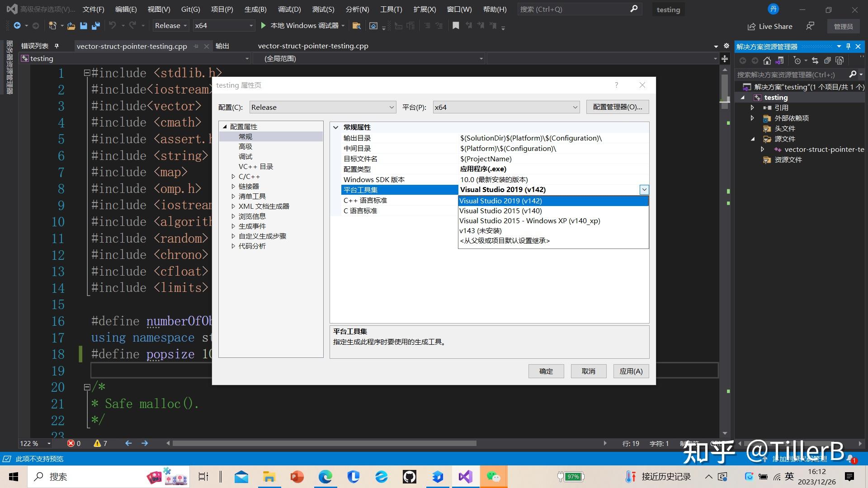Open the 生成(B) menu
The width and height of the screenshot is (868, 488).
click(x=255, y=9)
